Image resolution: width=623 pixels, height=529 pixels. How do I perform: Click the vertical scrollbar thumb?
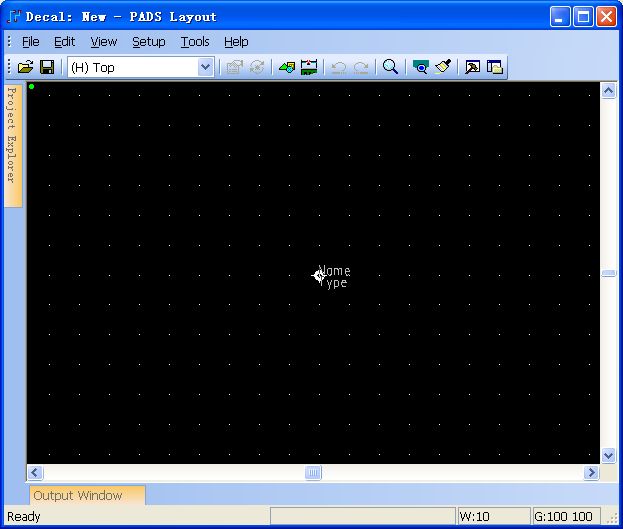click(x=608, y=273)
